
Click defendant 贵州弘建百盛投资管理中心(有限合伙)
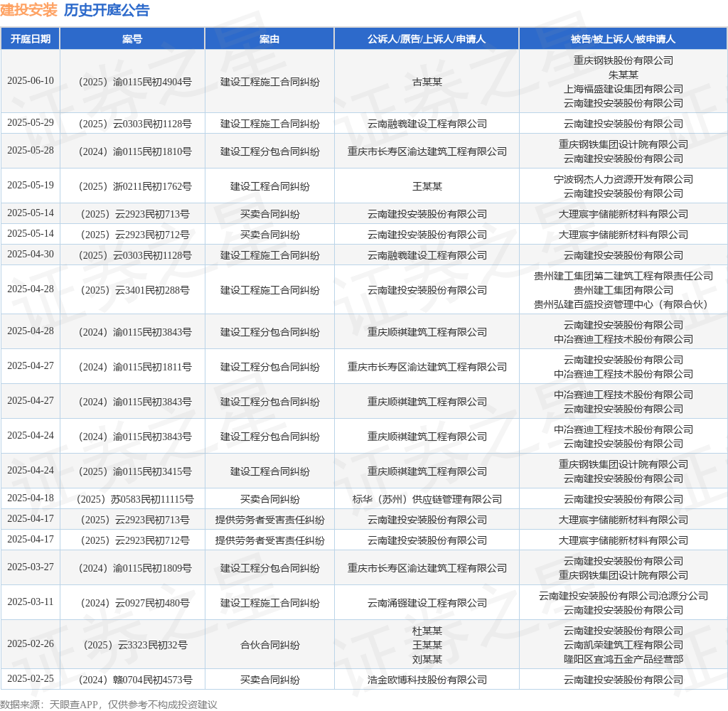point(620,304)
